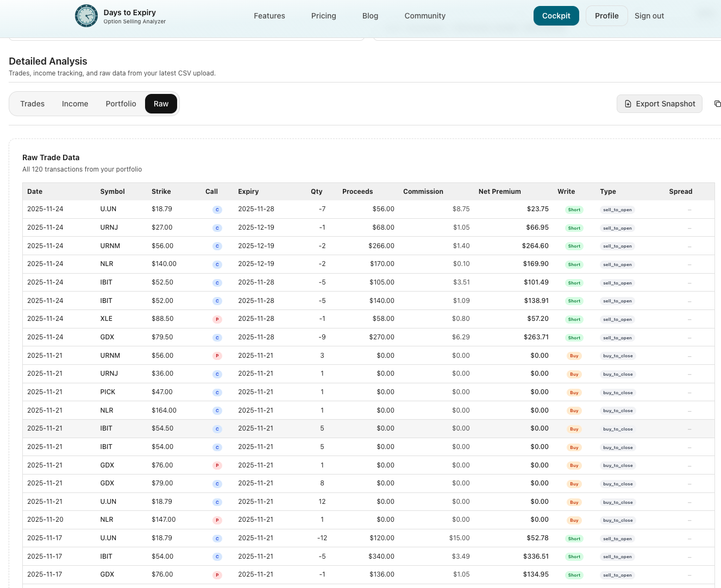Toggle the Short badge on the GDX $79.50 row

(x=574, y=337)
